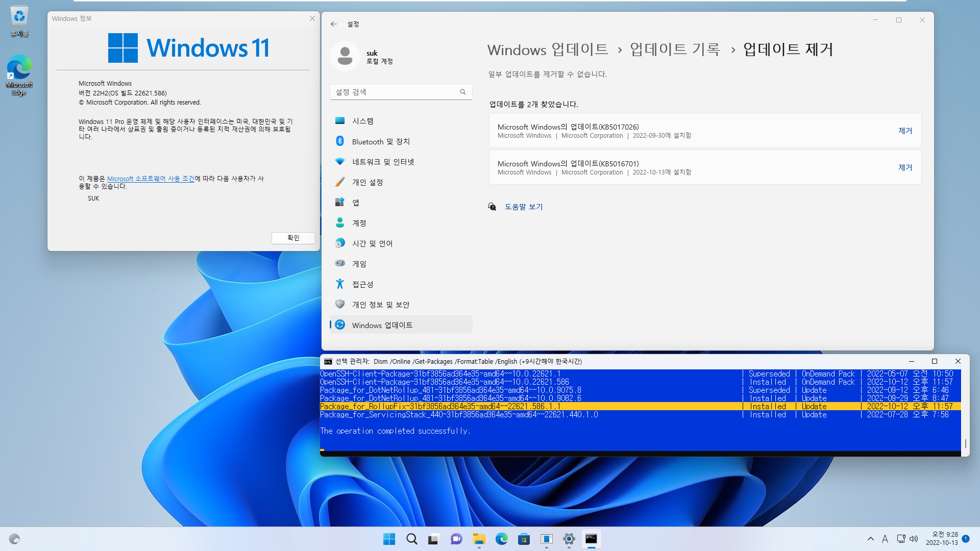Click the IME language indicator A
This screenshot has width=980, height=551.
pos(885,539)
